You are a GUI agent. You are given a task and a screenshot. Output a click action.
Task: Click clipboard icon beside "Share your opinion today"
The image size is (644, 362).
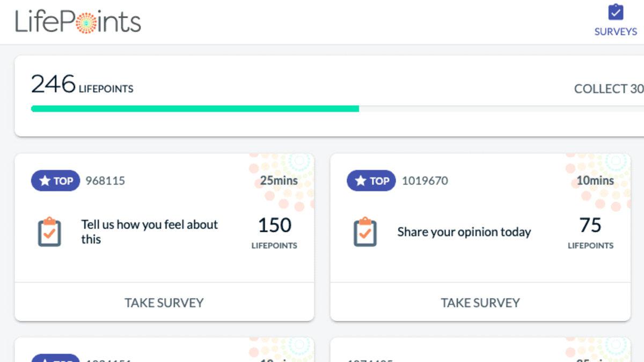(365, 232)
